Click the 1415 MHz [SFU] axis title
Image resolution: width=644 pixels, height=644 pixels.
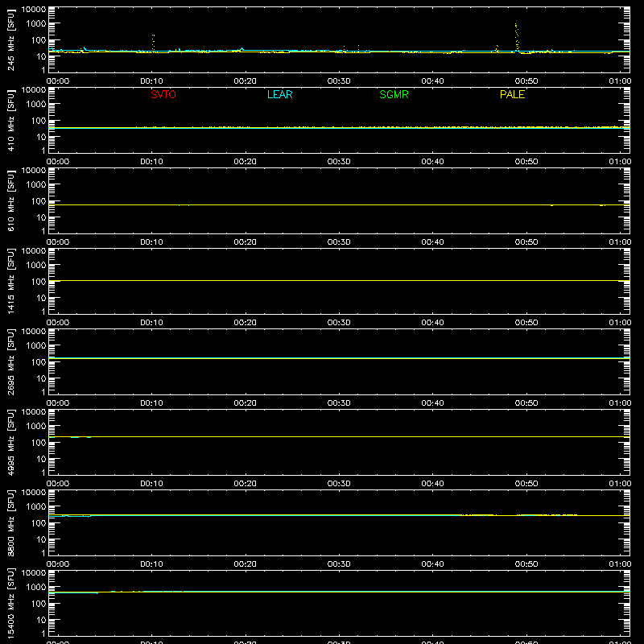coord(10,281)
